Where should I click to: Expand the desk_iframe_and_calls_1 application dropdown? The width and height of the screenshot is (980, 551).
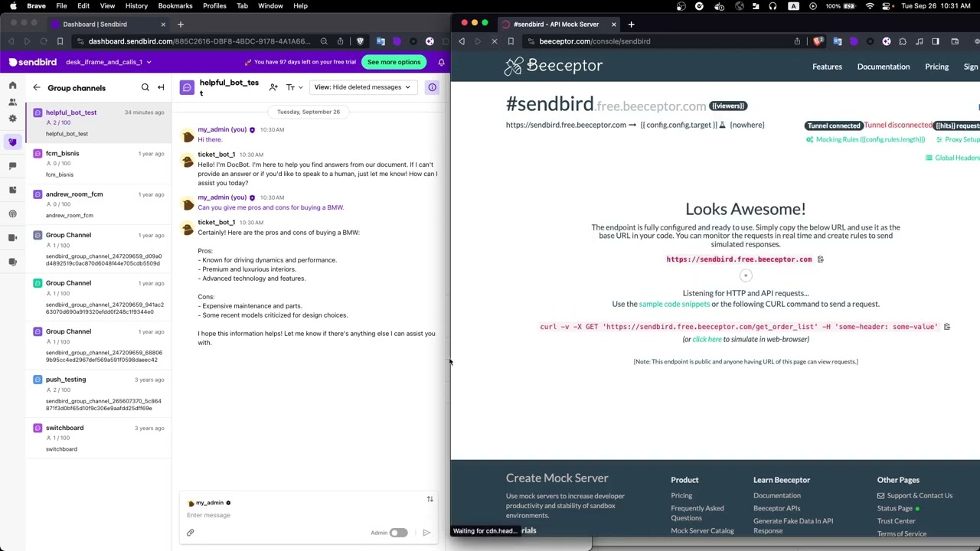click(x=109, y=62)
